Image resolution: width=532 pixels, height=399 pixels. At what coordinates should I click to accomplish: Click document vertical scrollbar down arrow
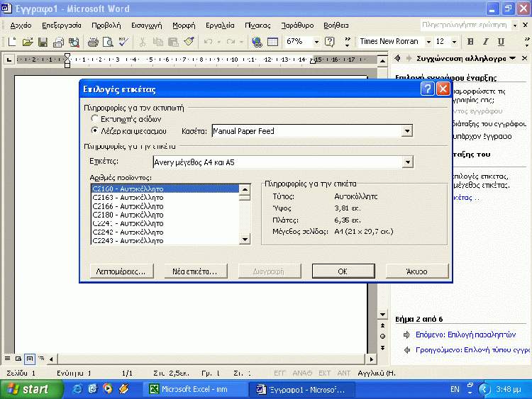[x=383, y=314]
